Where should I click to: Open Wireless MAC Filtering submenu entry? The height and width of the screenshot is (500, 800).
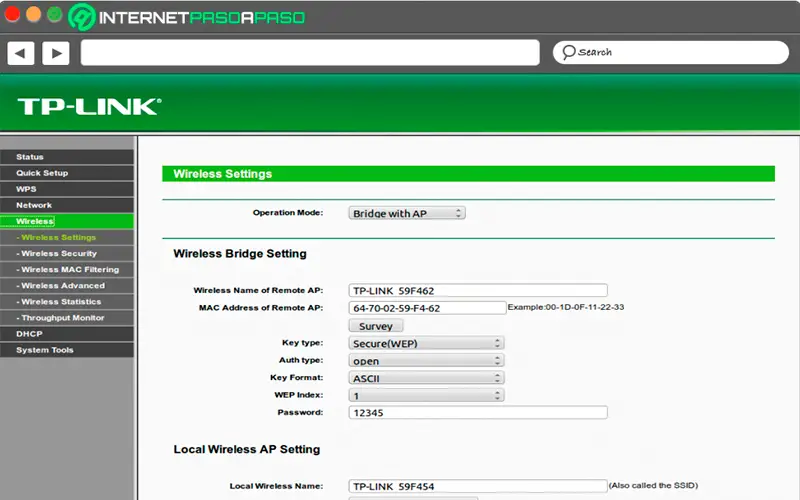click(67, 269)
